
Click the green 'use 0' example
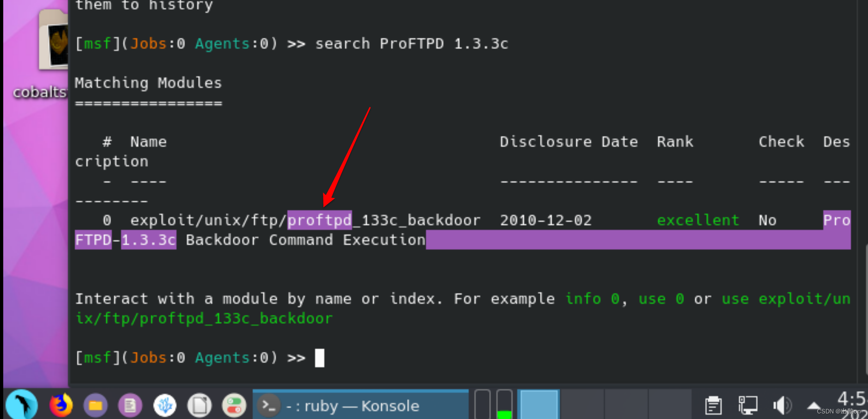coord(661,299)
